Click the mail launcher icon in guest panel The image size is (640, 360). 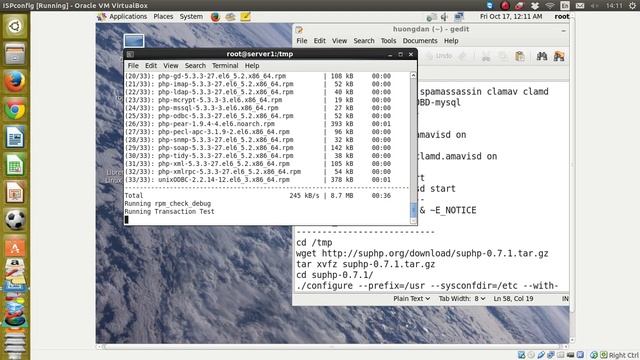230,17
